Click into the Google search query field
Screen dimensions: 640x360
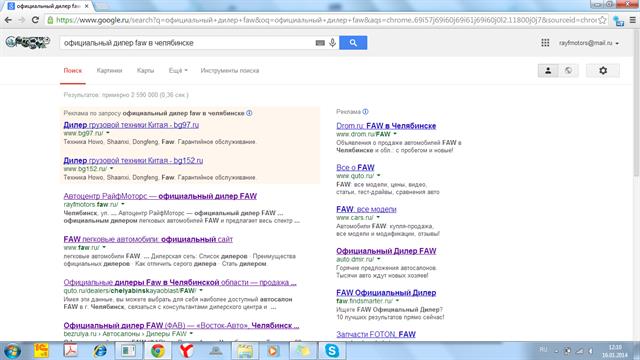pyautogui.click(x=188, y=43)
